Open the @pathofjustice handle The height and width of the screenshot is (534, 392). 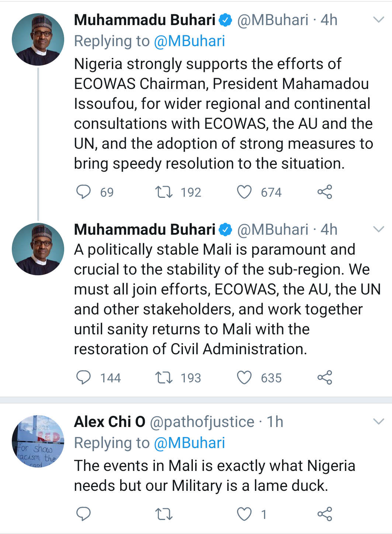tap(202, 422)
